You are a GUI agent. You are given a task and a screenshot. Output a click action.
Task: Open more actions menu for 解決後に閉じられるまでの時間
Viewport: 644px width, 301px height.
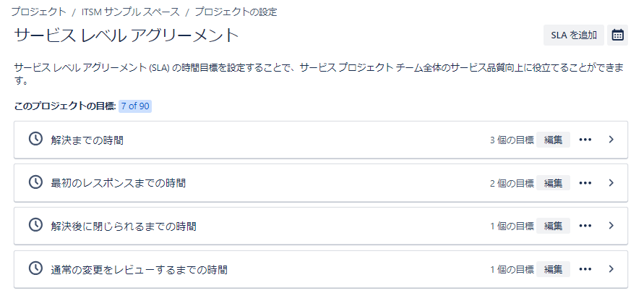(x=585, y=226)
